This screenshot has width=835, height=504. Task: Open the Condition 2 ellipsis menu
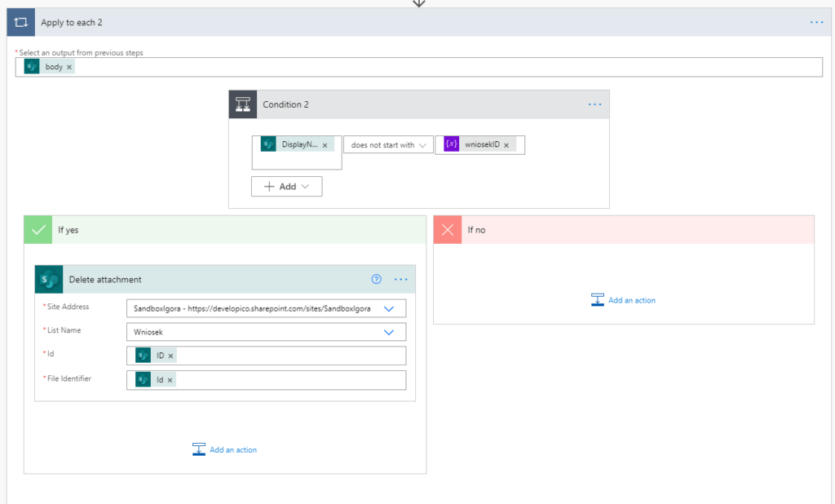(x=594, y=104)
